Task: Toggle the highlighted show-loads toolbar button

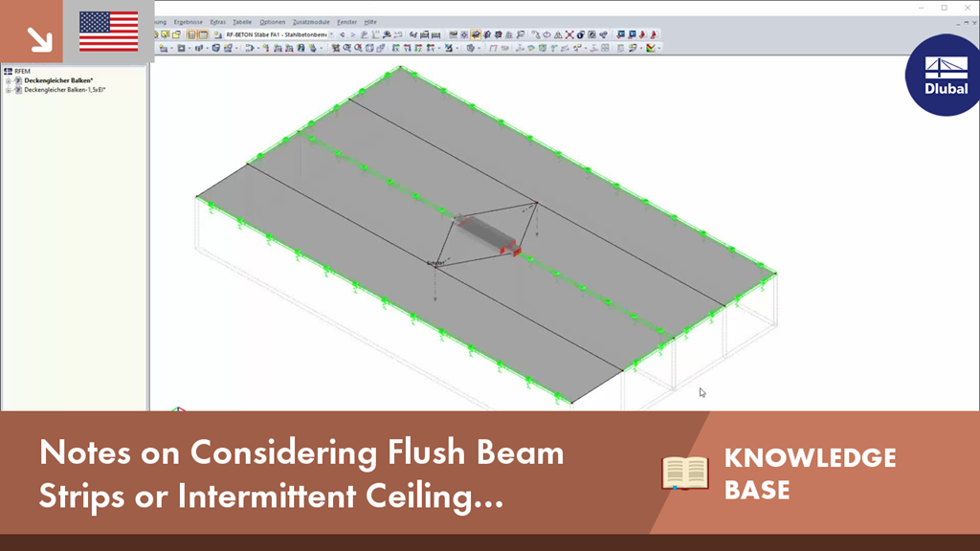Action: tap(476, 35)
